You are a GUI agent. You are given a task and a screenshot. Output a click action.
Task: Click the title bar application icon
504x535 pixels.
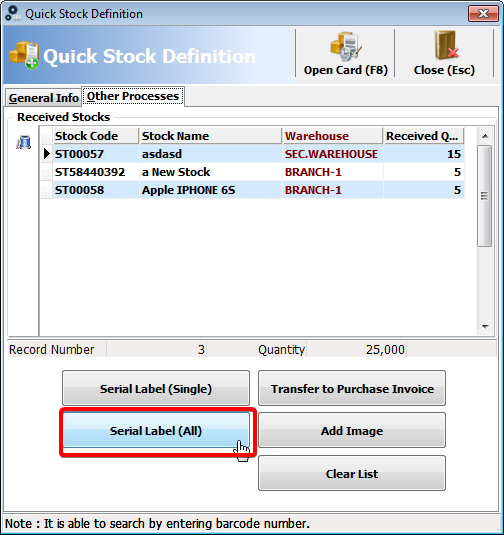13,13
